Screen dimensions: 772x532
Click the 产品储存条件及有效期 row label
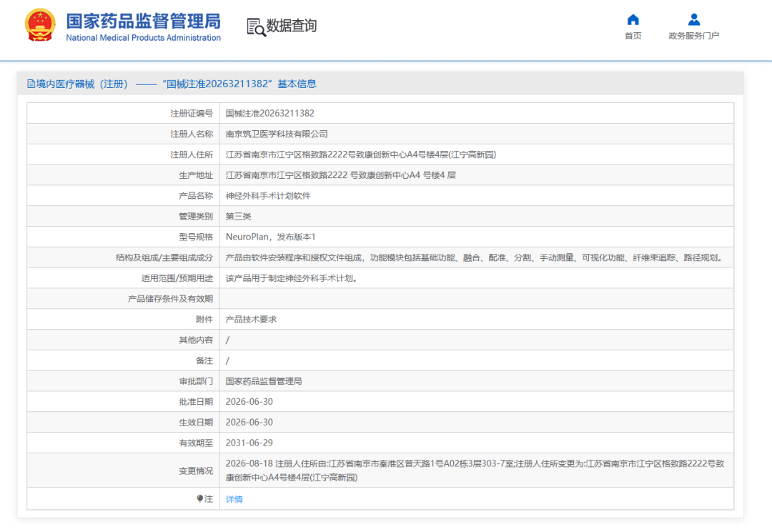tap(170, 299)
